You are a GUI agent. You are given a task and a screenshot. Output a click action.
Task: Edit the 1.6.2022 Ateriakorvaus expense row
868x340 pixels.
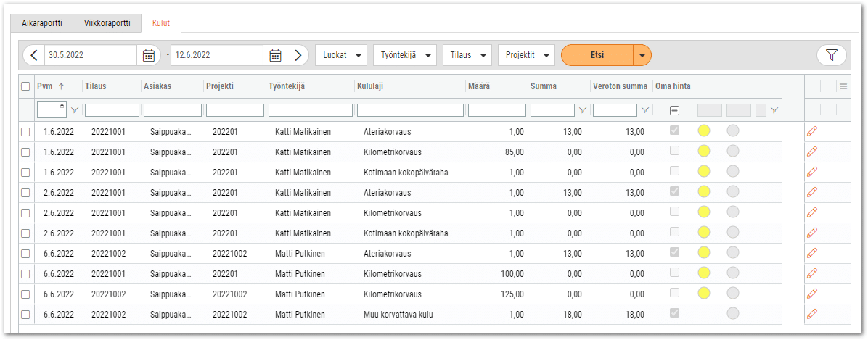(x=812, y=131)
